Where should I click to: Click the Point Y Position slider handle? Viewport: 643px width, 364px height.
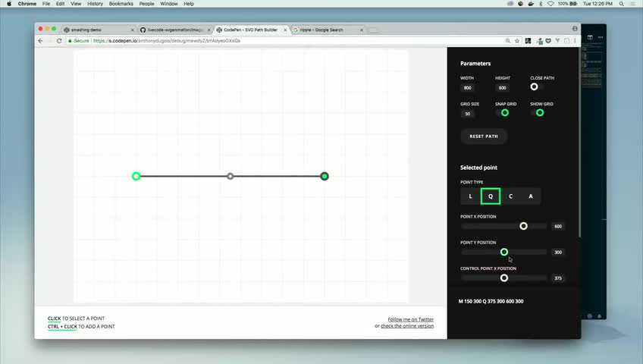504,252
